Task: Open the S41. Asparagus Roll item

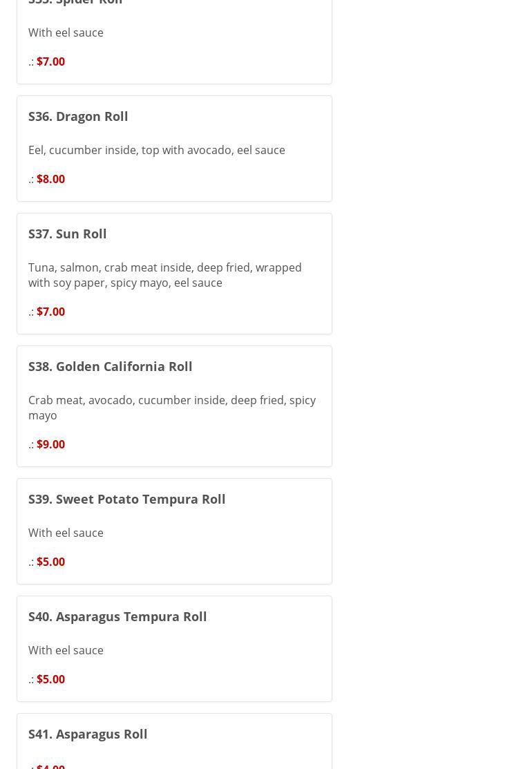Action: (x=88, y=734)
